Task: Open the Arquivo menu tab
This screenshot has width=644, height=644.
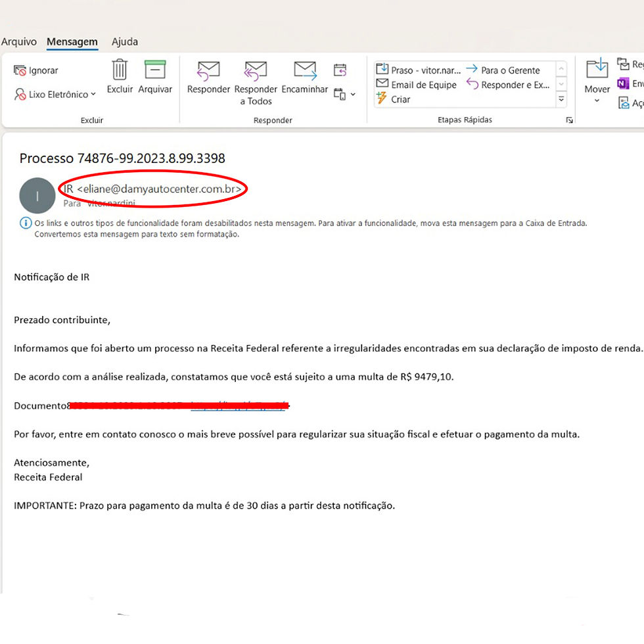Action: pyautogui.click(x=19, y=42)
